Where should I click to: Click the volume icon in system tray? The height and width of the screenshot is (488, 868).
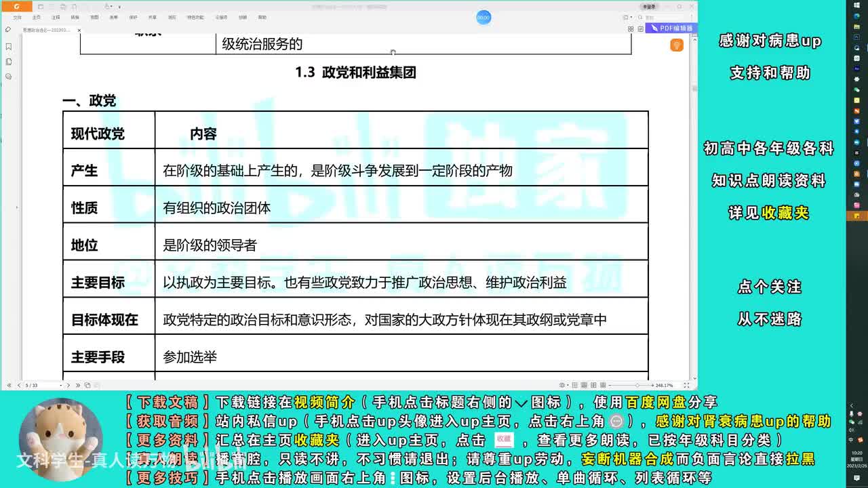850,430
